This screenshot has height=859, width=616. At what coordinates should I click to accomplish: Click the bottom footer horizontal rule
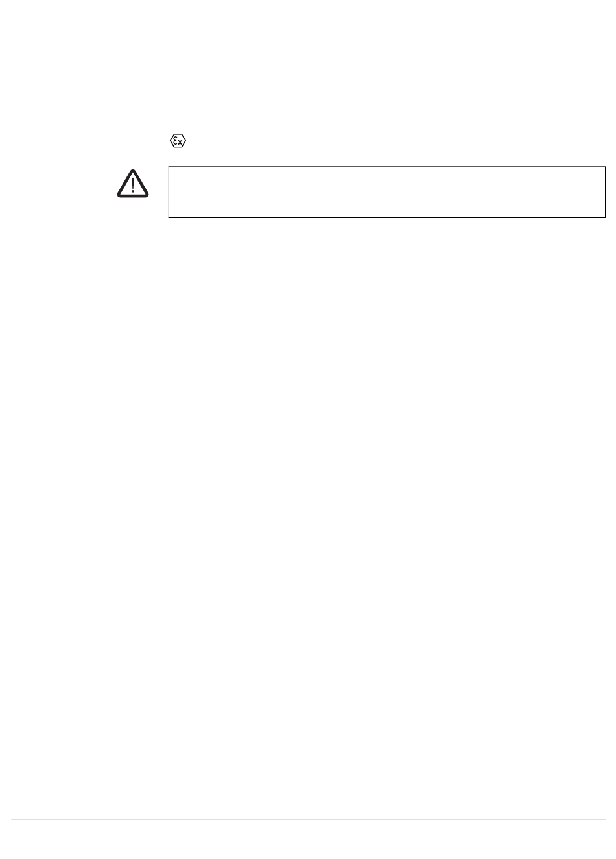pyautogui.click(x=308, y=819)
